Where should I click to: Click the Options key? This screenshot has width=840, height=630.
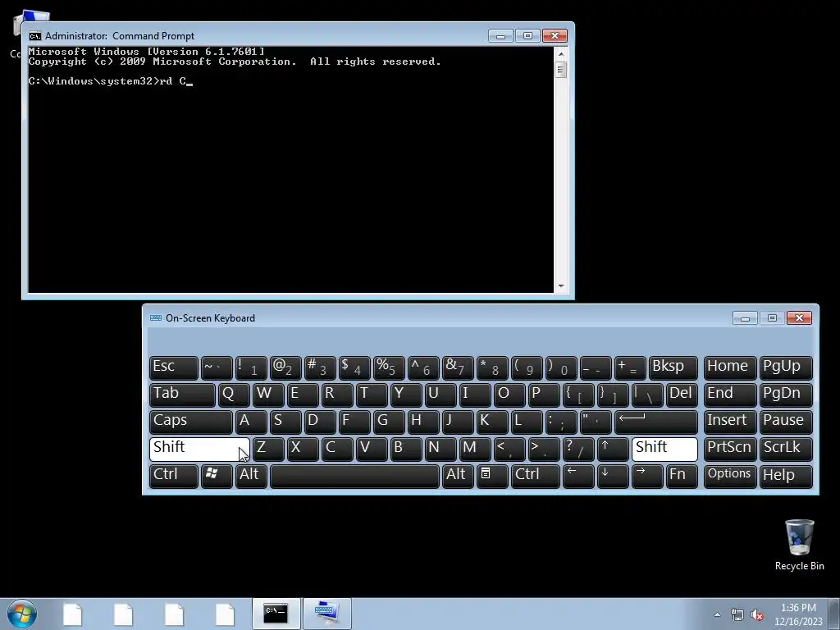[729, 476]
